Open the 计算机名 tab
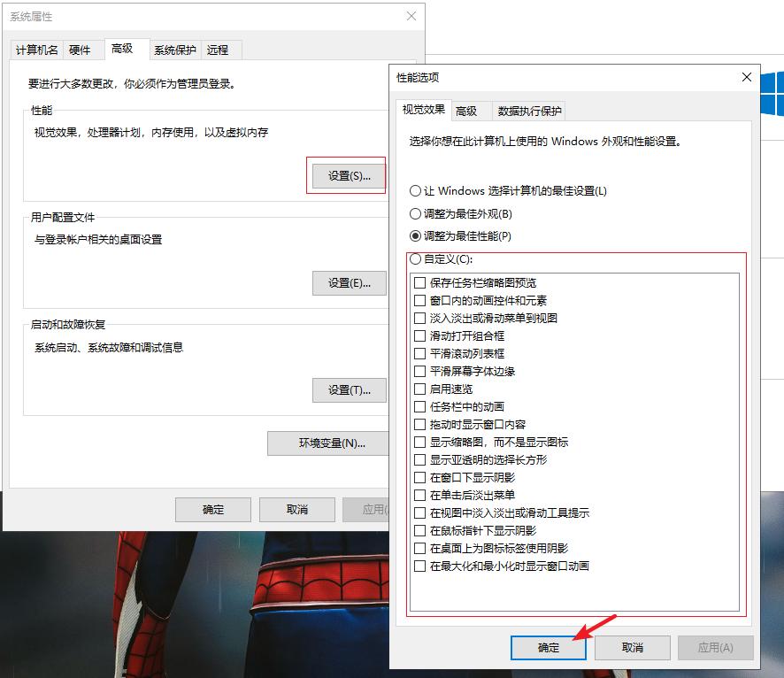Image resolution: width=784 pixels, height=678 pixels. coord(35,50)
